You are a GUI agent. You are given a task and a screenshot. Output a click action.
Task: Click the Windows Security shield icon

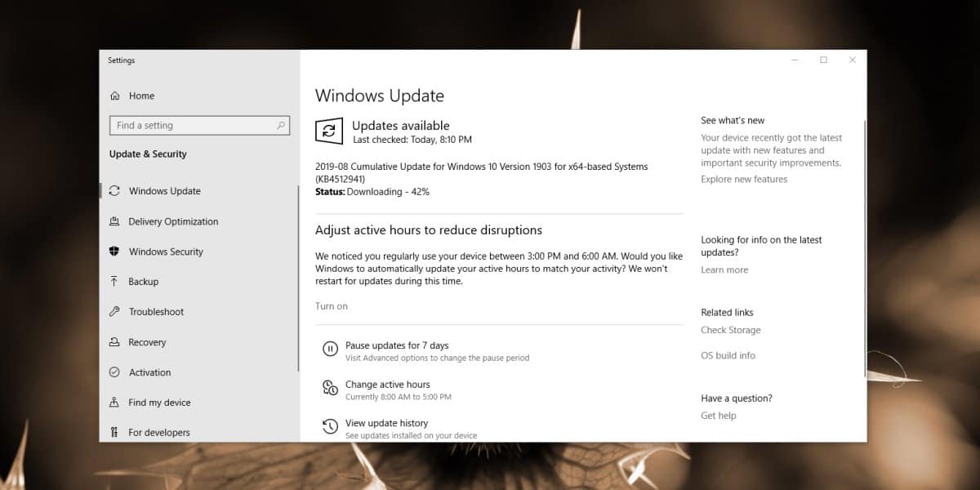point(114,252)
